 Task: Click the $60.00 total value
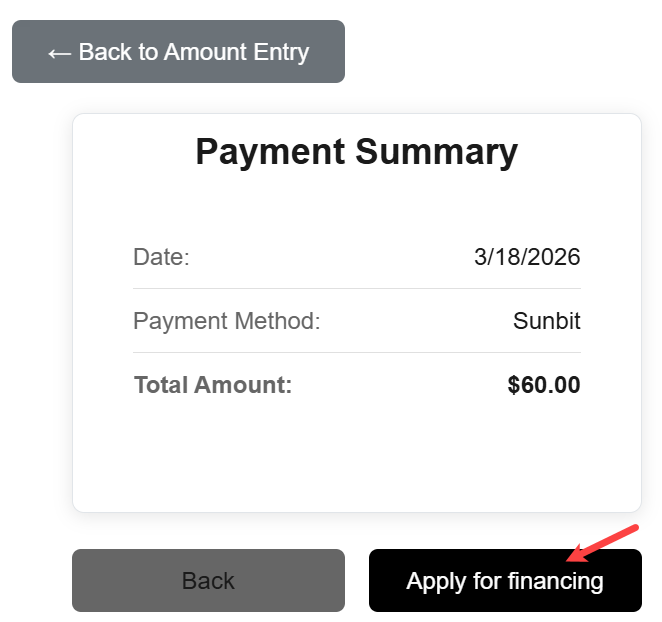click(543, 385)
